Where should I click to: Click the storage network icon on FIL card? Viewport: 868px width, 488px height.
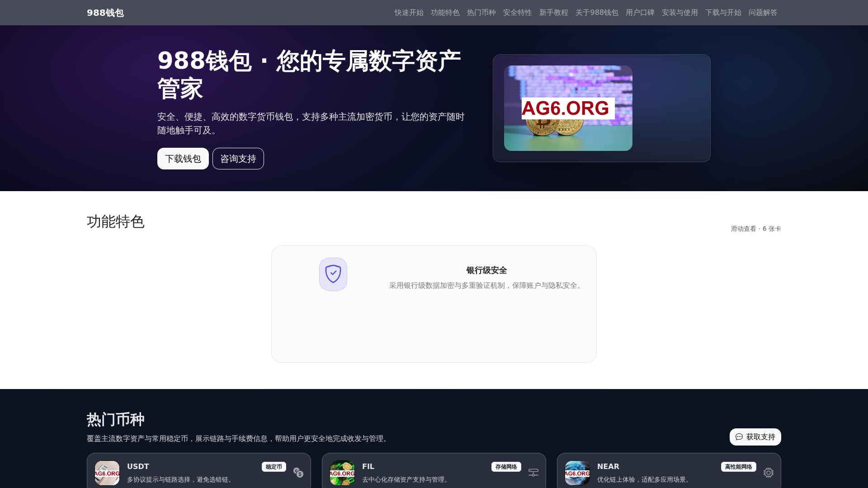pyautogui.click(x=533, y=473)
